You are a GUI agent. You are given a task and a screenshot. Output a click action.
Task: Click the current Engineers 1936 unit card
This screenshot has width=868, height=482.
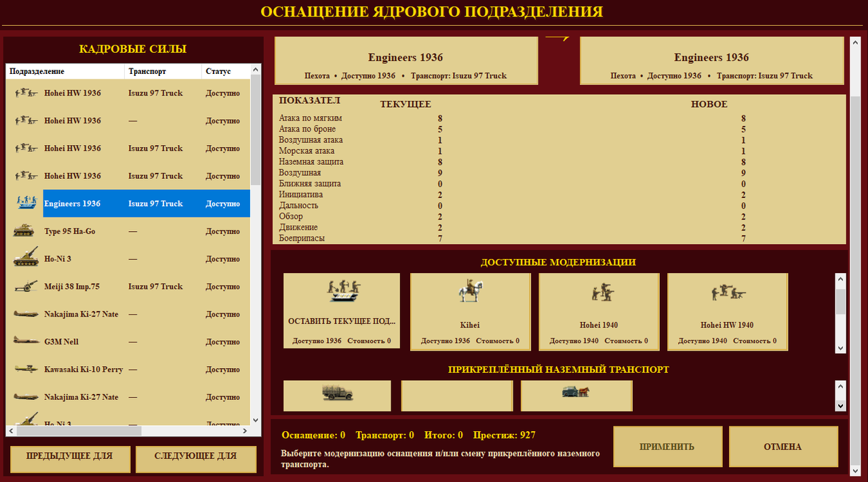point(406,61)
